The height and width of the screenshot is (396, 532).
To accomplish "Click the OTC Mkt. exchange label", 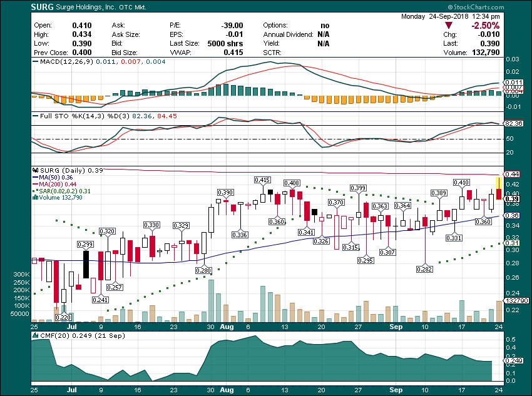I will point(132,7).
